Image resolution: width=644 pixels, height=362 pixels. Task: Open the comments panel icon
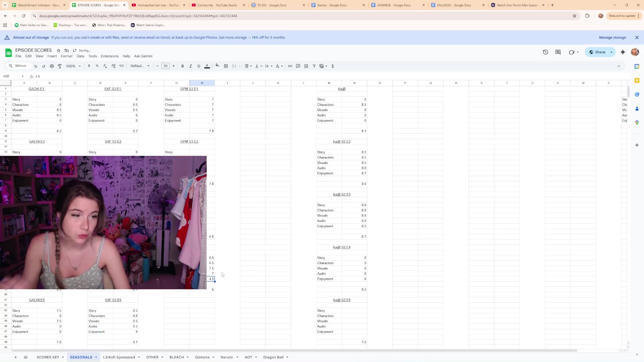tap(558, 52)
